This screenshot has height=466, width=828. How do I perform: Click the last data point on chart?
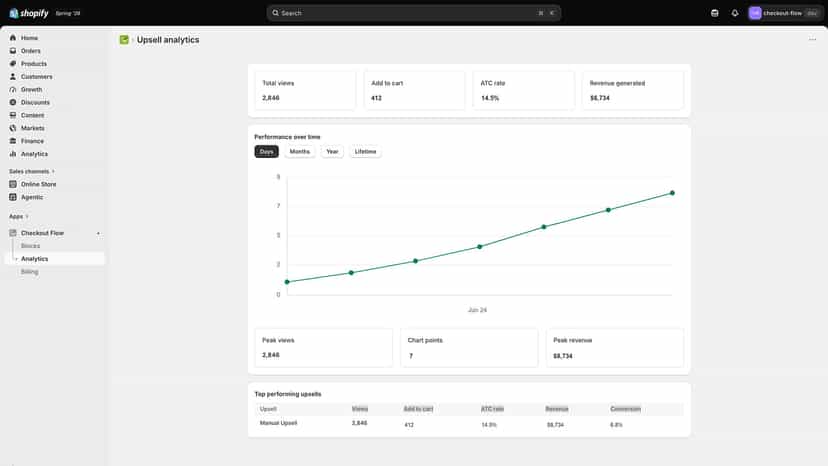672,193
